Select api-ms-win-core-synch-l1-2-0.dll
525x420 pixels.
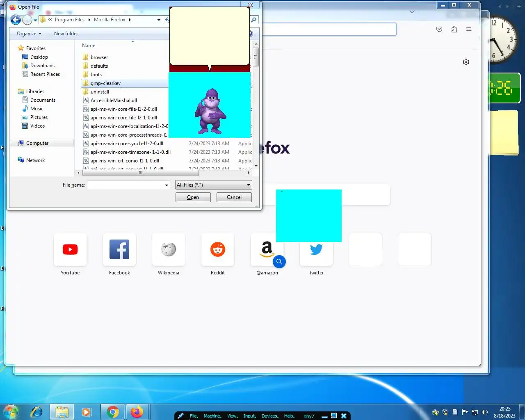127,143
